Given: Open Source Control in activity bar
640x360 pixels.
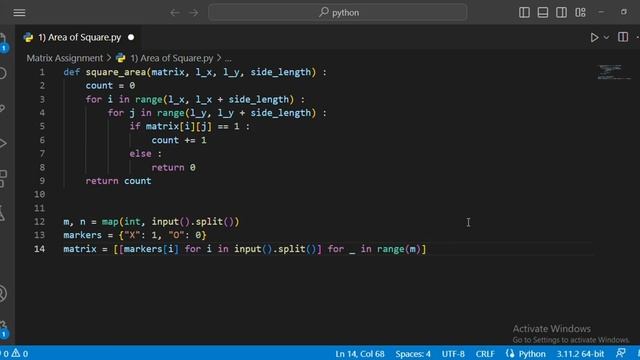Looking at the screenshot, I should click(3, 108).
